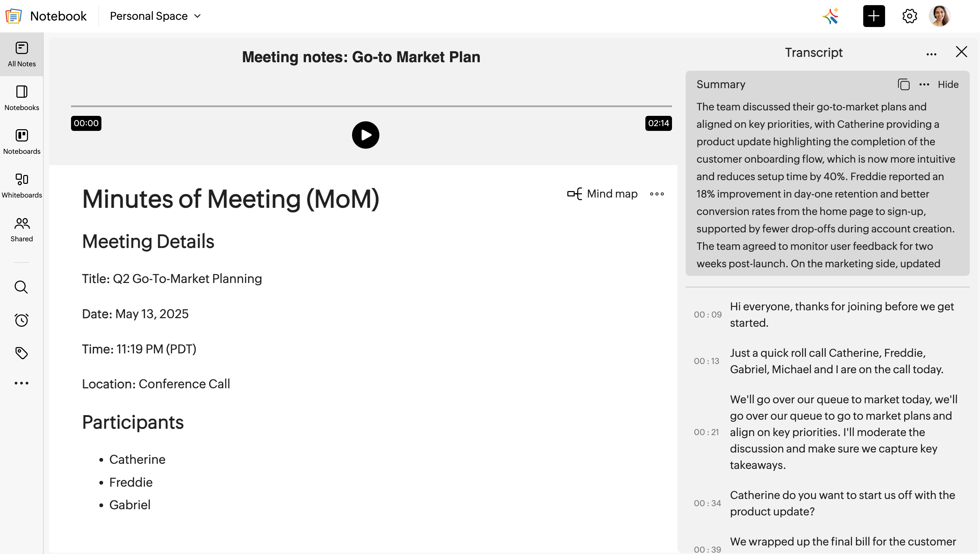Play the meeting audio recording
This screenshot has width=980, height=554.
pyautogui.click(x=365, y=135)
